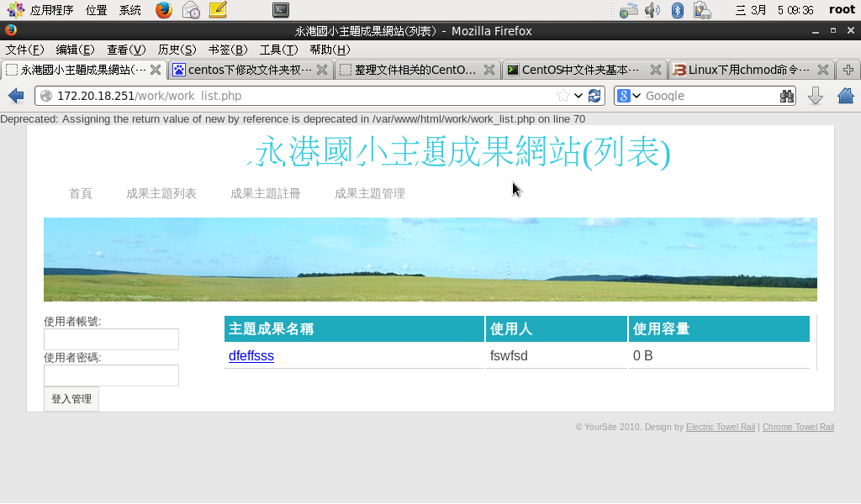The width and height of the screenshot is (861, 504).
Task: Go to the browser home page icon
Action: point(845,96)
